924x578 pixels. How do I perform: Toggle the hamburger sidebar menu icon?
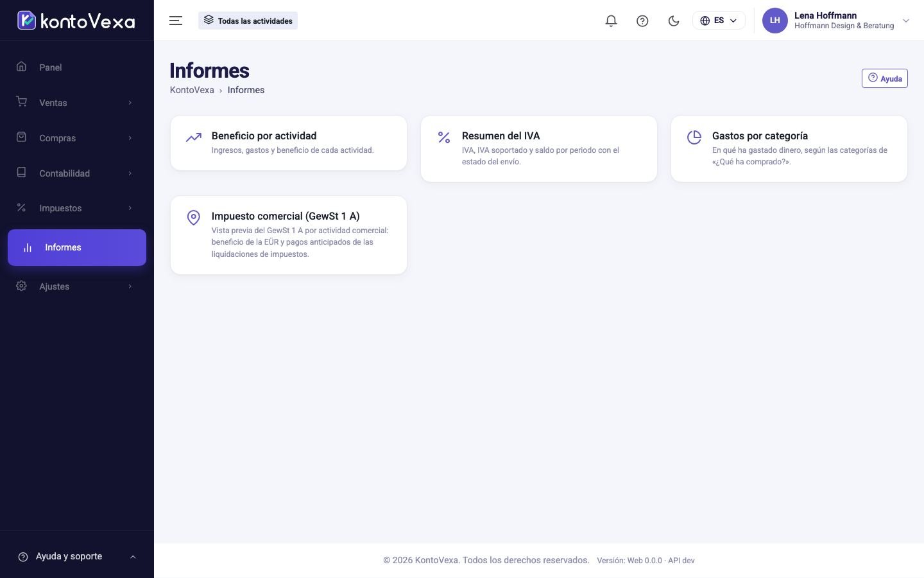pos(176,21)
